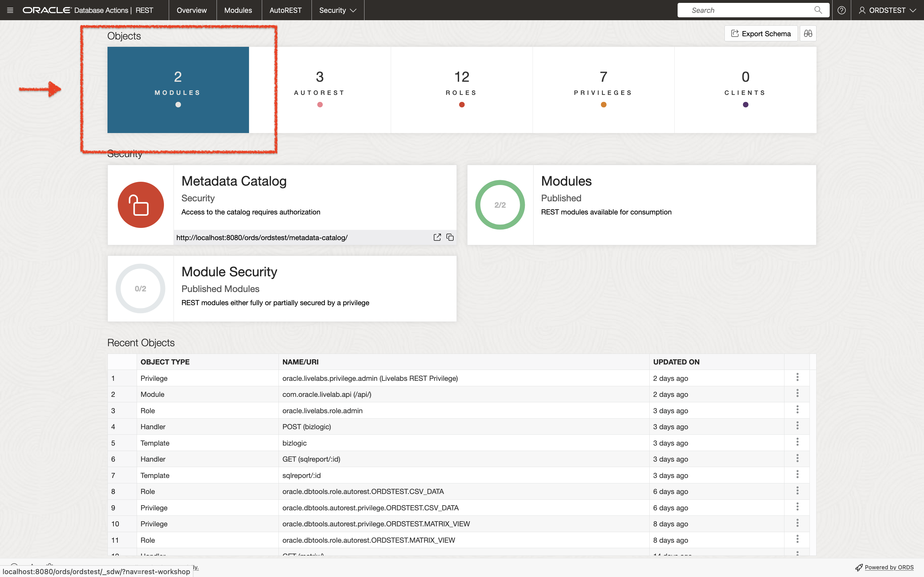Screen dimensions: 924x577
Task: Expand the ORDSTEST user menu
Action: 888,10
